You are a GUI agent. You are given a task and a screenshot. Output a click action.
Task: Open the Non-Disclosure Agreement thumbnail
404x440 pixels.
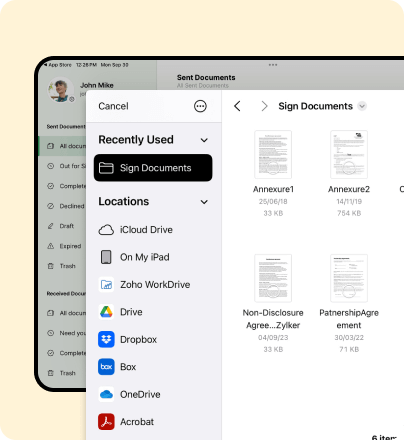coord(273,278)
